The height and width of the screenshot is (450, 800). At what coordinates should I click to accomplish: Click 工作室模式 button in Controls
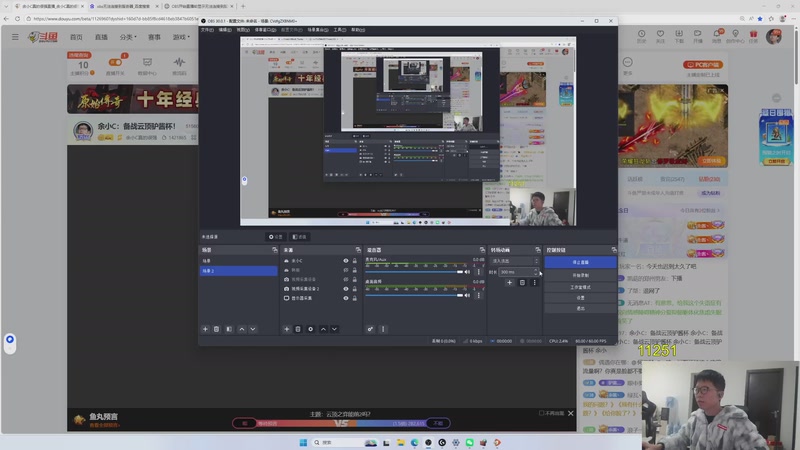click(x=580, y=287)
